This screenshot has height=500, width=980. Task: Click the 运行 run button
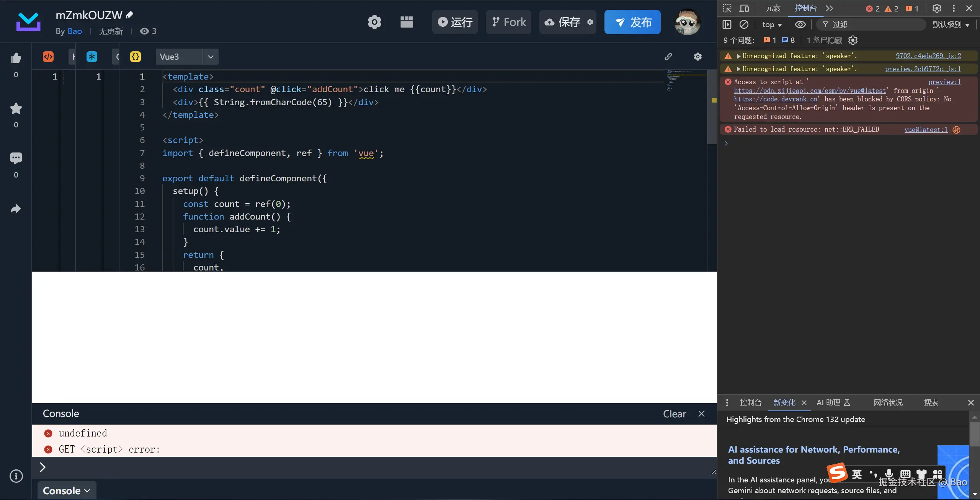coord(455,22)
